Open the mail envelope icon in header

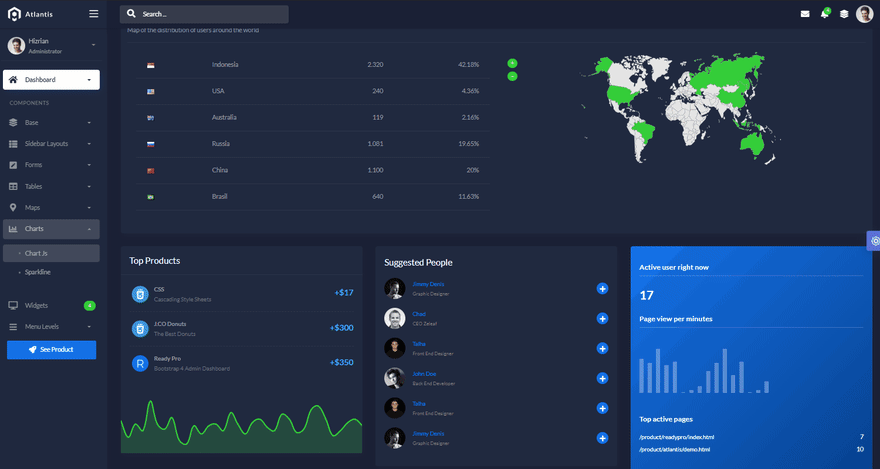click(805, 14)
